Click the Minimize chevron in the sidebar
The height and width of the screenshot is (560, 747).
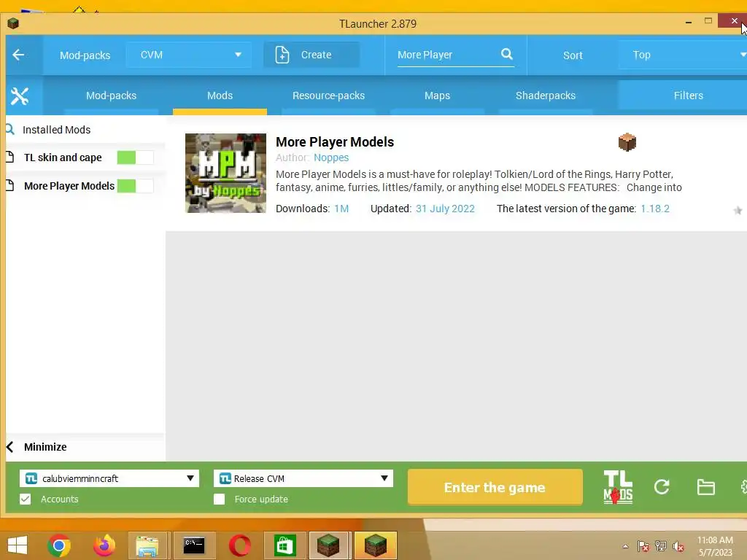click(10, 447)
